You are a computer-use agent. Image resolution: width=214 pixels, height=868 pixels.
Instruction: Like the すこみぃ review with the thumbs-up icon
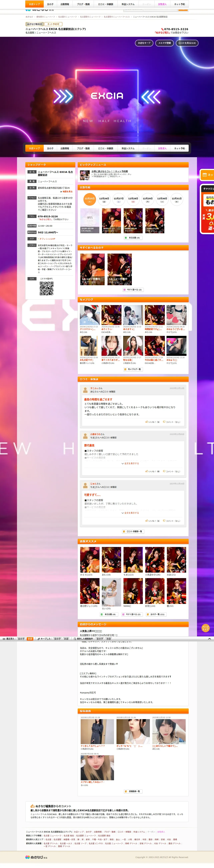click(147, 422)
